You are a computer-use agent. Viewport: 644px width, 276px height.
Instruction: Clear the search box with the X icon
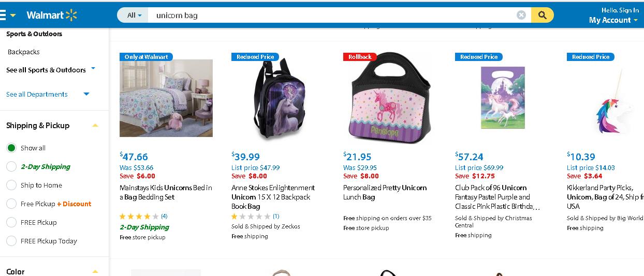(521, 15)
